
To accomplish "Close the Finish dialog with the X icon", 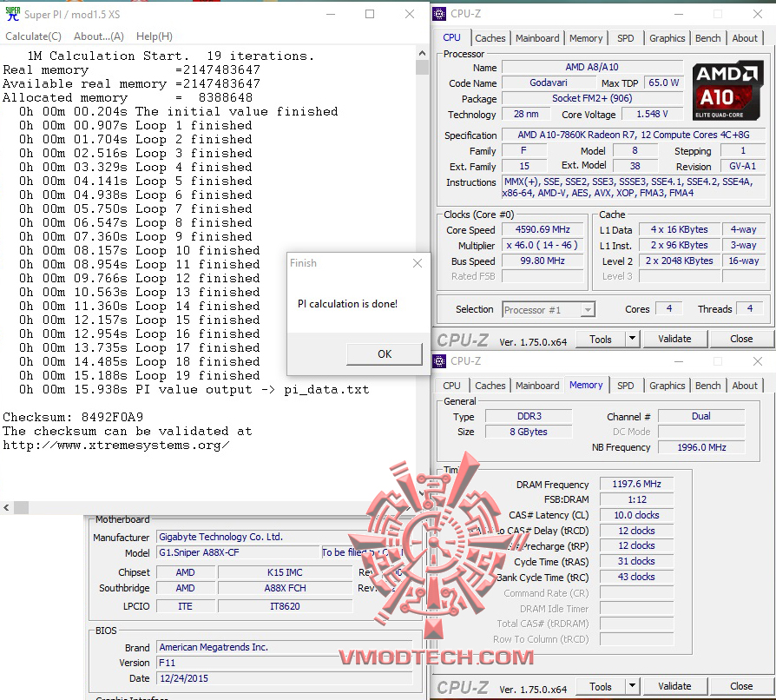I will click(418, 263).
